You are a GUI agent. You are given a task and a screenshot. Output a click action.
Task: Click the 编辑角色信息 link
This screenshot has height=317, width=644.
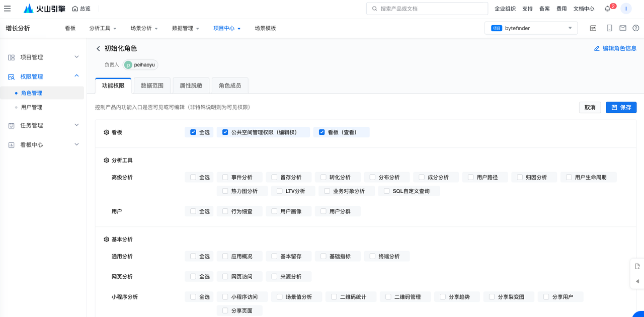pyautogui.click(x=615, y=48)
